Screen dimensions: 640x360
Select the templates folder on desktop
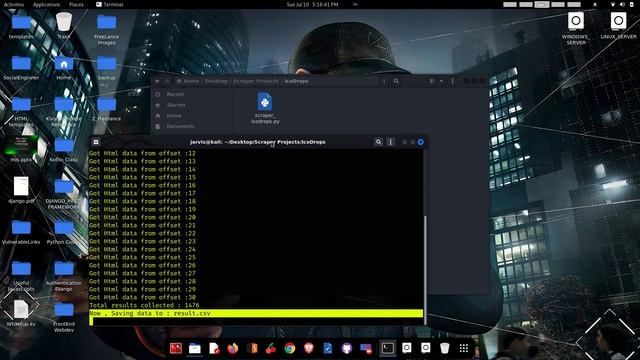tap(21, 27)
